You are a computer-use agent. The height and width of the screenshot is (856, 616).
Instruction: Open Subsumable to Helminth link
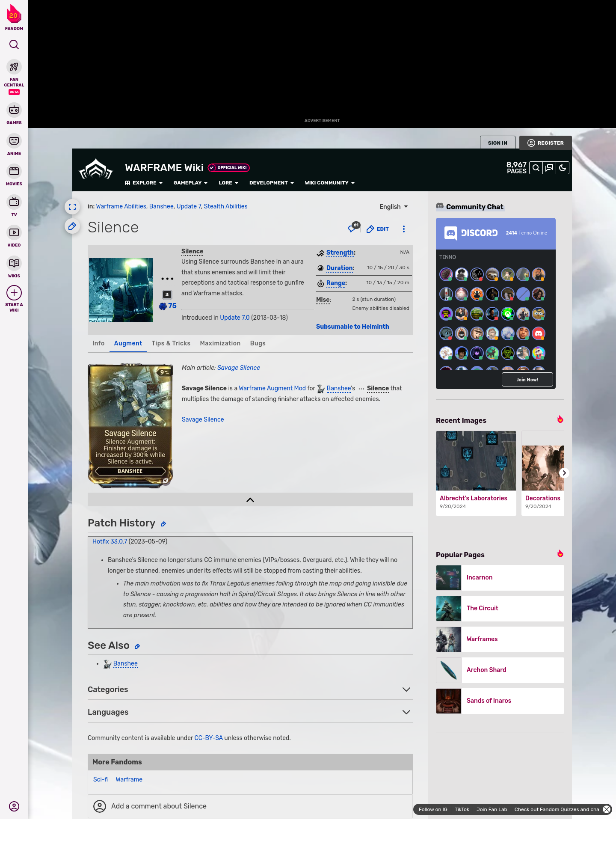[352, 327]
